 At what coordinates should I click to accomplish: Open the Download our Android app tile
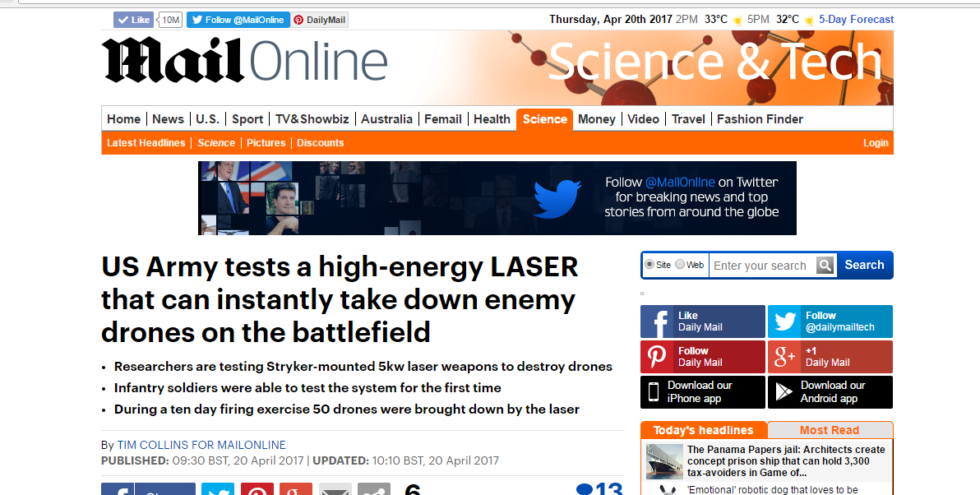click(830, 392)
